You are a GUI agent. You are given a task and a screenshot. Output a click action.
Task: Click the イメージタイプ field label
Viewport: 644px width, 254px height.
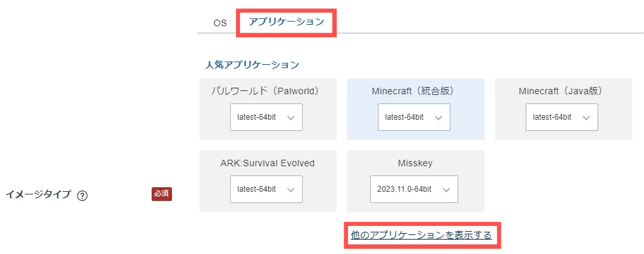[x=39, y=195]
